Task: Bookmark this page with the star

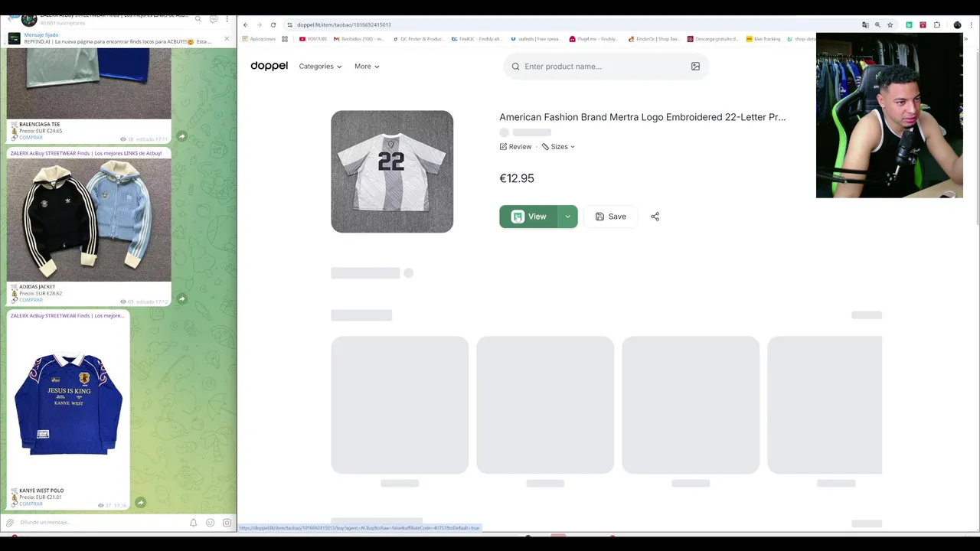Action: 890,24
